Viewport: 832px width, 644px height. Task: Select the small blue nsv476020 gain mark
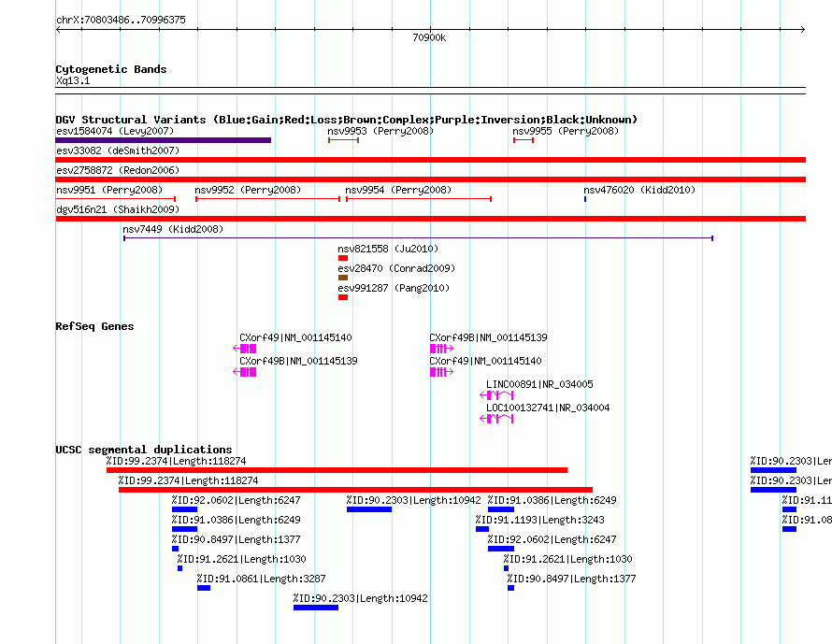click(585, 199)
